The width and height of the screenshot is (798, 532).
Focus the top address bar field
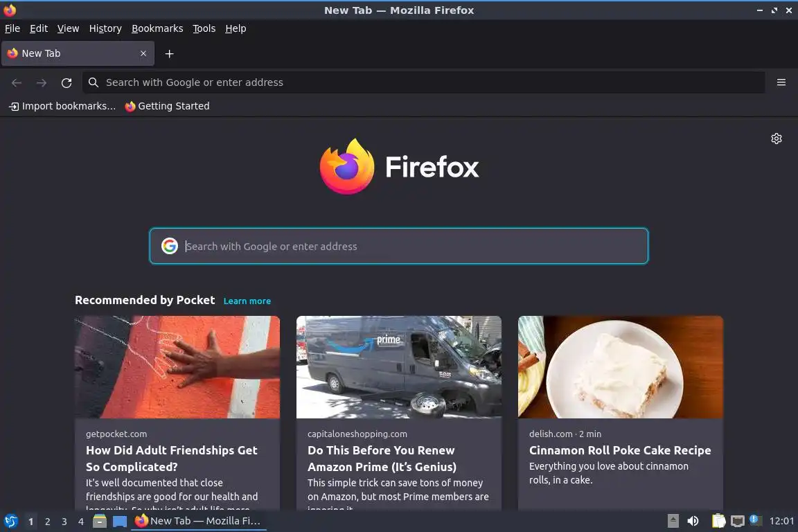423,82
